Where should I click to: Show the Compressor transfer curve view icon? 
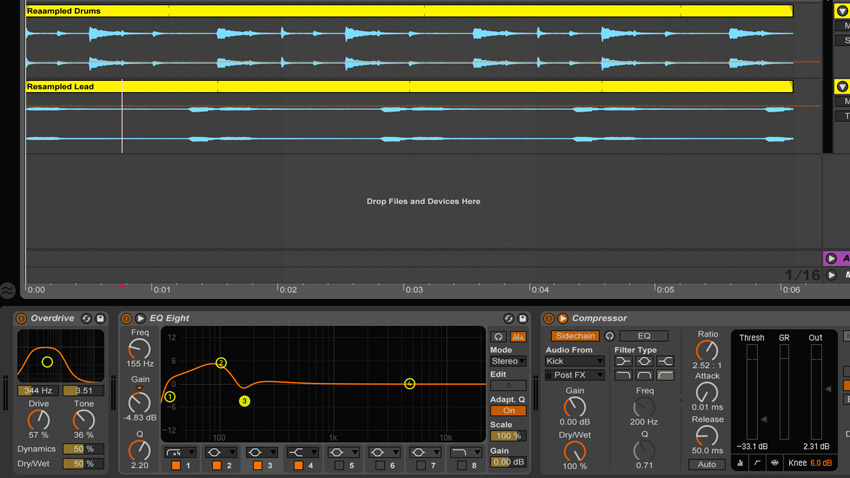757,463
